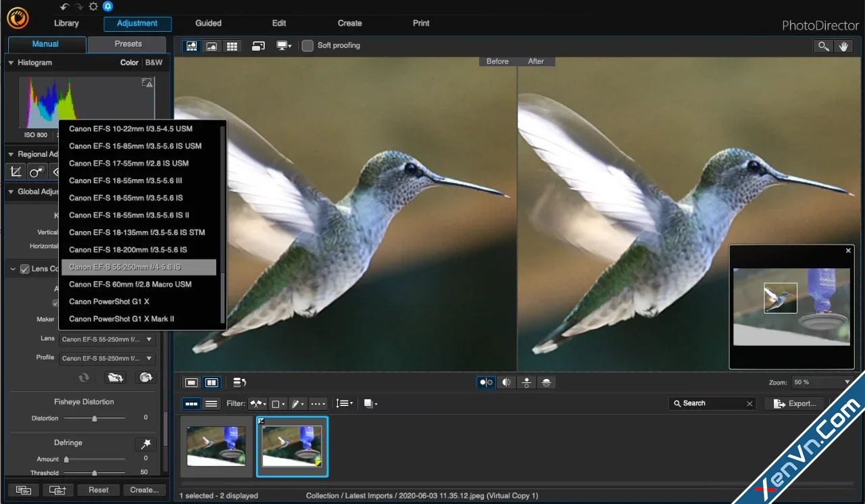Image resolution: width=865 pixels, height=504 pixels.
Task: Switch browser panel to thumbnail view
Action: click(x=192, y=403)
